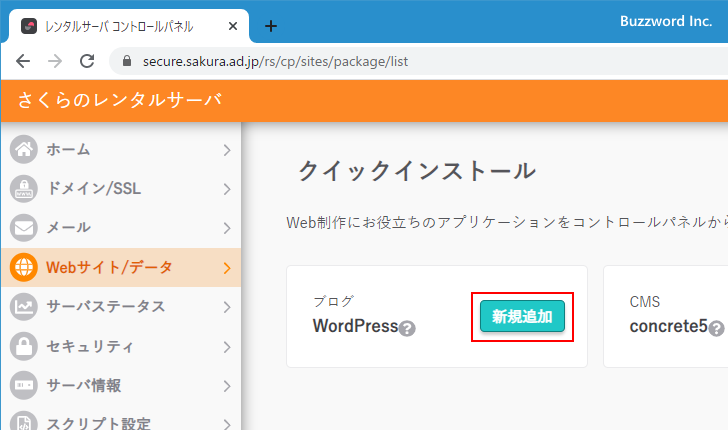
Task: Click the Web制作にお役立ち description text
Action: [507, 222]
